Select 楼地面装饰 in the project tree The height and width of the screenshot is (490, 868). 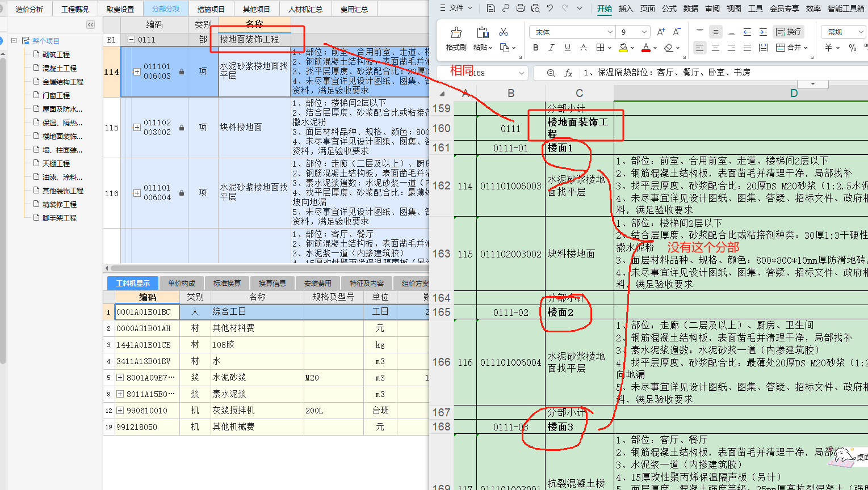pos(62,136)
